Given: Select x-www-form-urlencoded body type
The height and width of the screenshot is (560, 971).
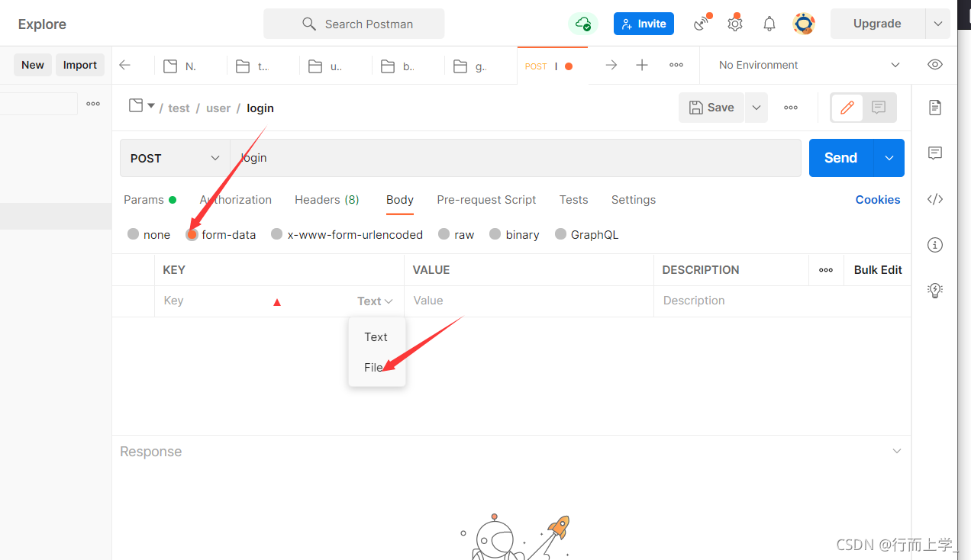Looking at the screenshot, I should (277, 234).
